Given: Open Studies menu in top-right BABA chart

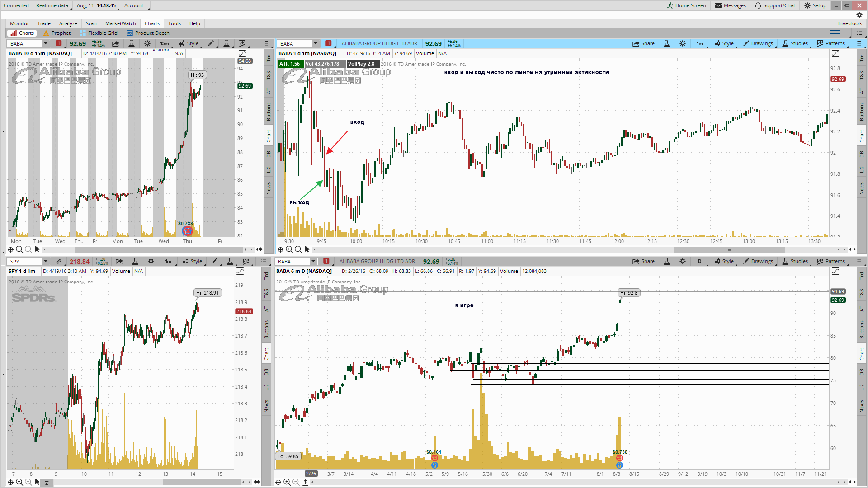Looking at the screenshot, I should click(x=795, y=43).
